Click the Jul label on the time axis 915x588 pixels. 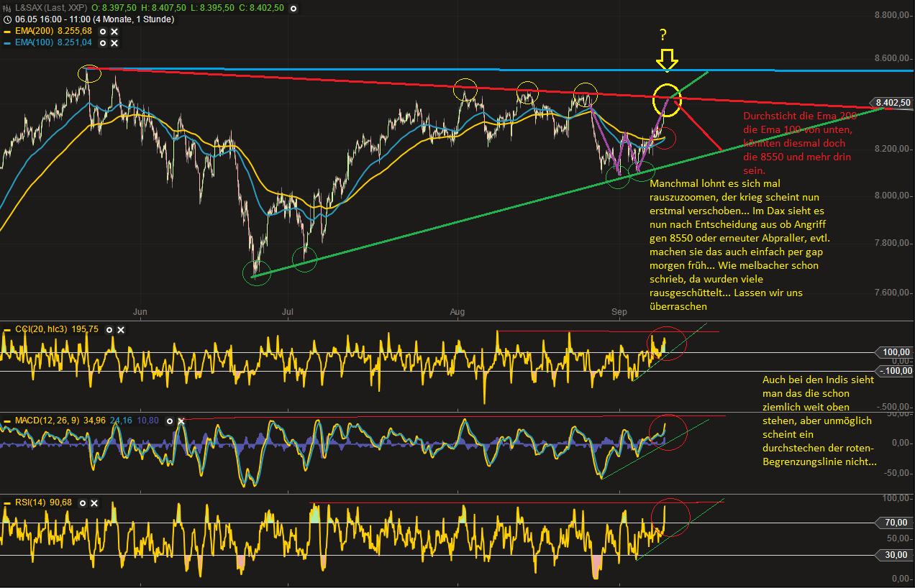tap(288, 312)
